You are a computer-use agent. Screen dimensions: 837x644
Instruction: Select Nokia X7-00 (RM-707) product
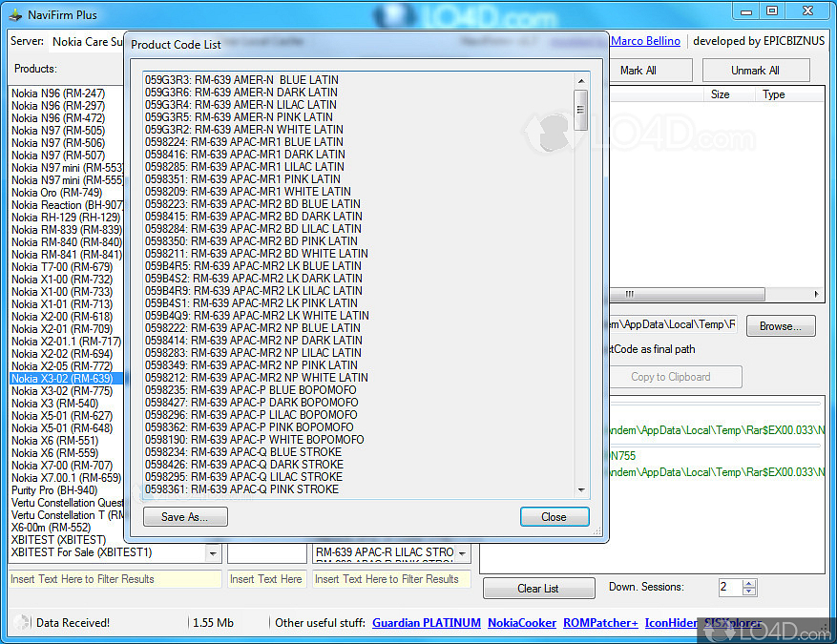point(62,466)
